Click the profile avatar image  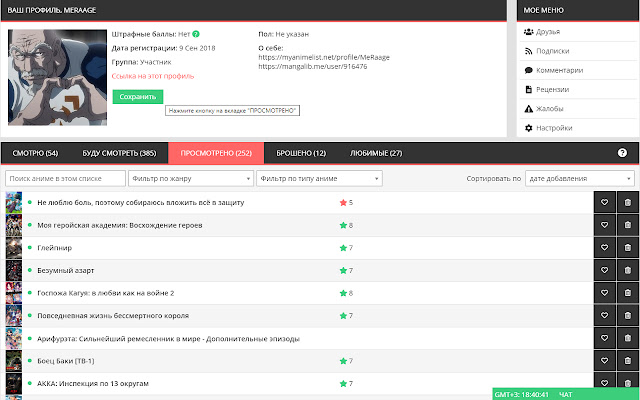point(58,77)
